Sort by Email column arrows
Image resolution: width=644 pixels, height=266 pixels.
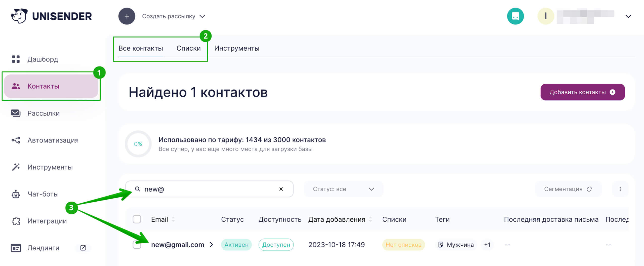tap(173, 219)
